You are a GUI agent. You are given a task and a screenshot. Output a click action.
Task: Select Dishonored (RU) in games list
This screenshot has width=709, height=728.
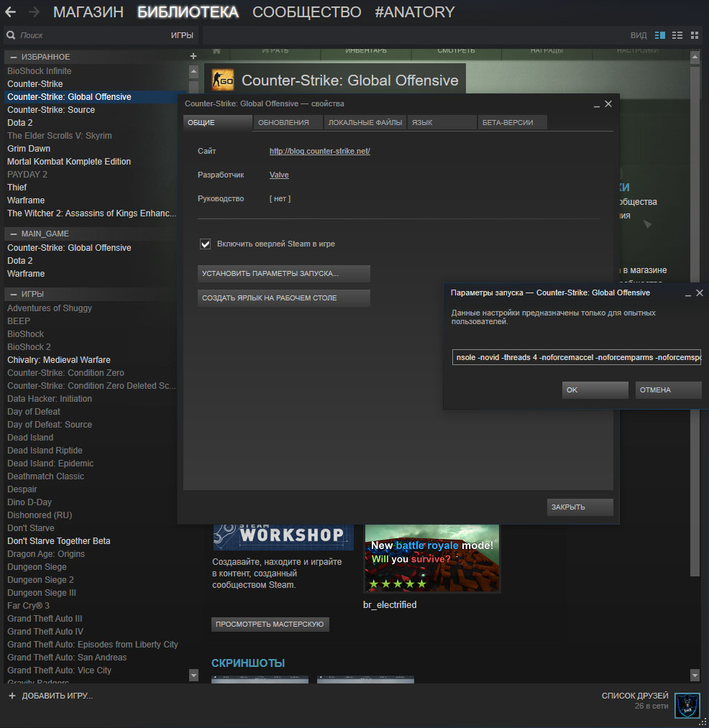(x=40, y=515)
